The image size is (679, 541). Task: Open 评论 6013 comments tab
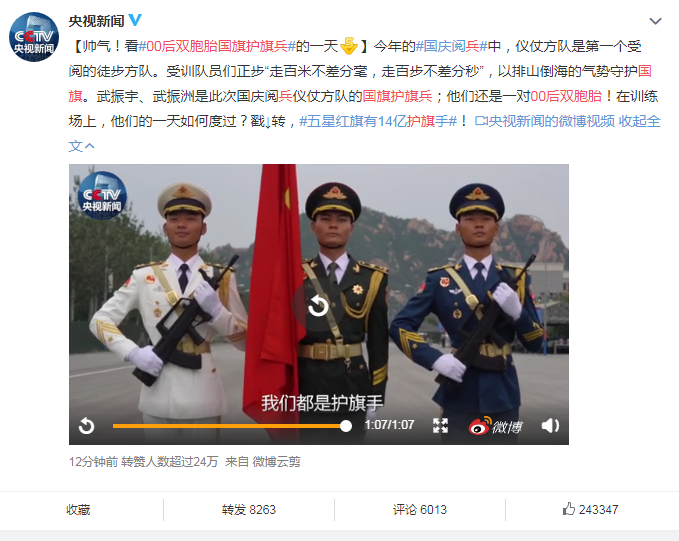[420, 510]
